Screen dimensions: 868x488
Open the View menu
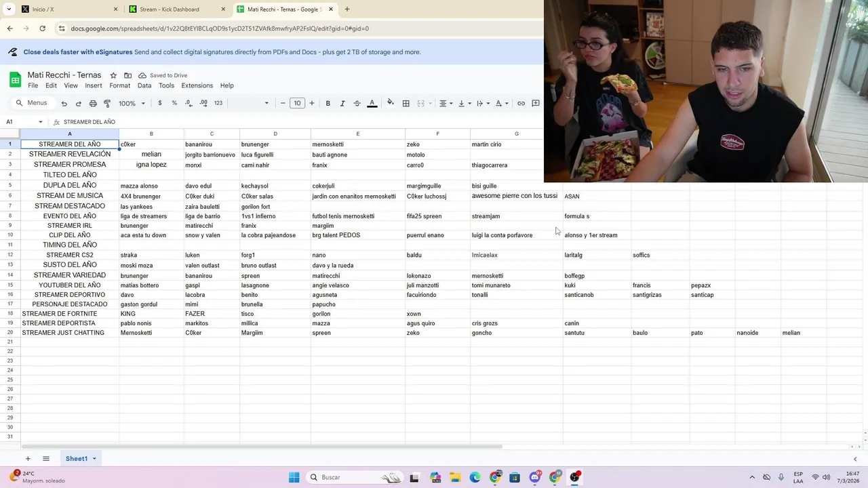pos(71,85)
